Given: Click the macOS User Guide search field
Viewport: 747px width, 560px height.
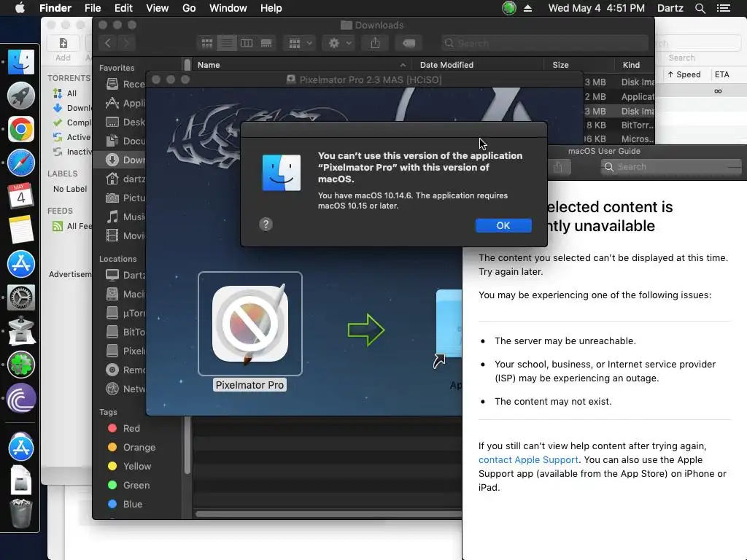Looking at the screenshot, I should click(x=671, y=167).
